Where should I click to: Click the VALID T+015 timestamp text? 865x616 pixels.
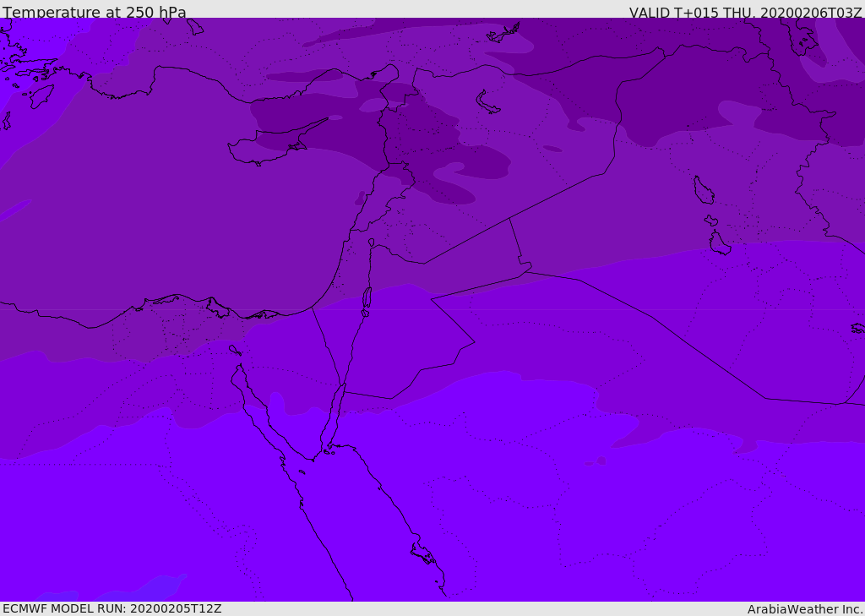(745, 12)
